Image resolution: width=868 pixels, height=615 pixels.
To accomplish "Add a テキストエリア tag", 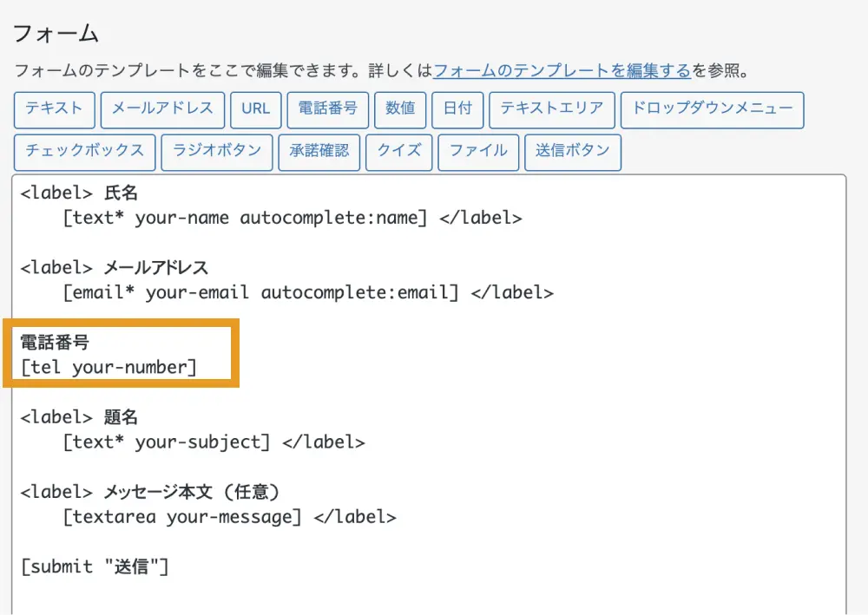I will (x=552, y=109).
